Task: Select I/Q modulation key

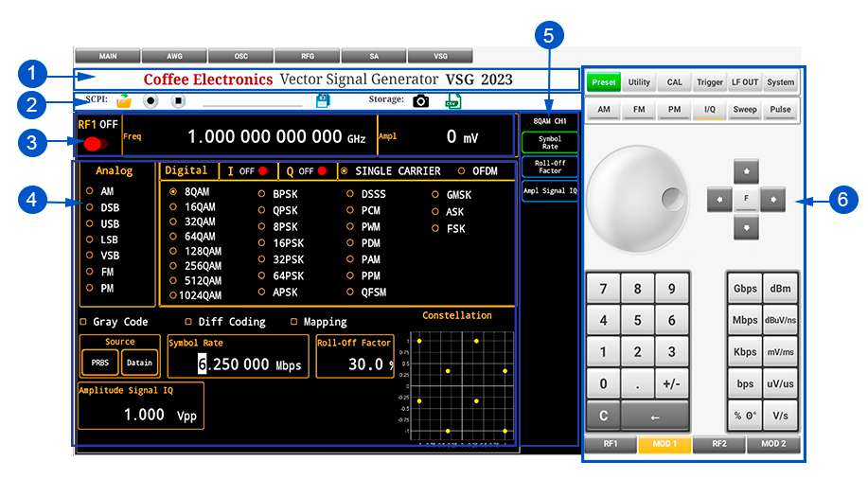Action: pyautogui.click(x=710, y=110)
